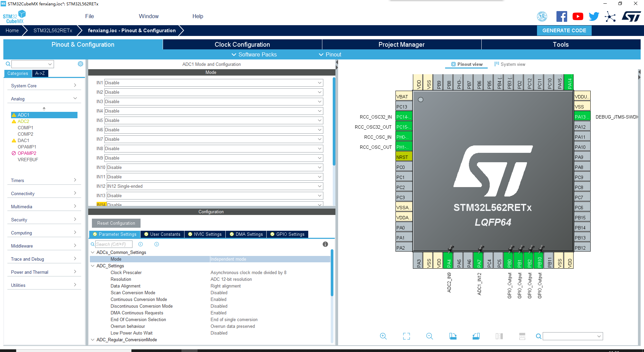Click the ST community network icon
The image size is (644, 352).
coord(610,16)
